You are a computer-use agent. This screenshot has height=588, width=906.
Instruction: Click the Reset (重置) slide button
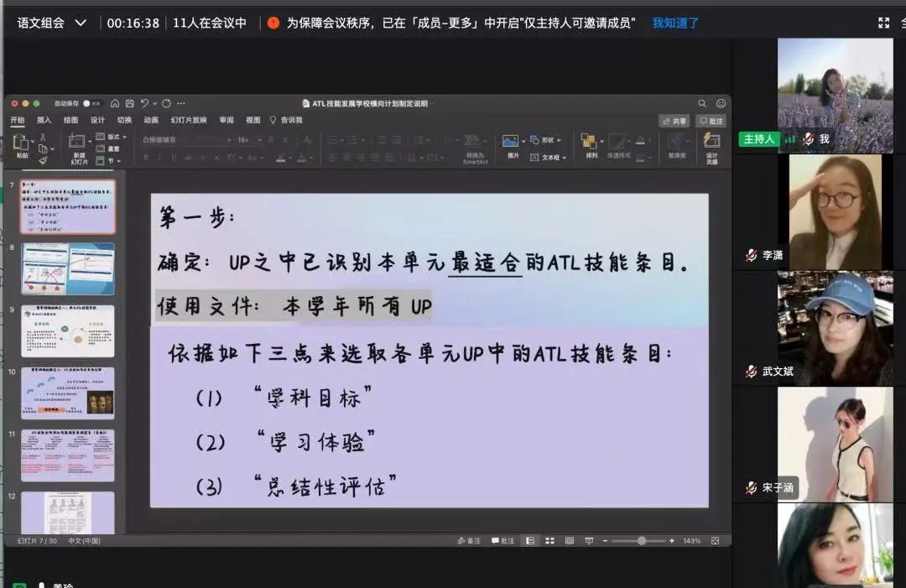[108, 149]
